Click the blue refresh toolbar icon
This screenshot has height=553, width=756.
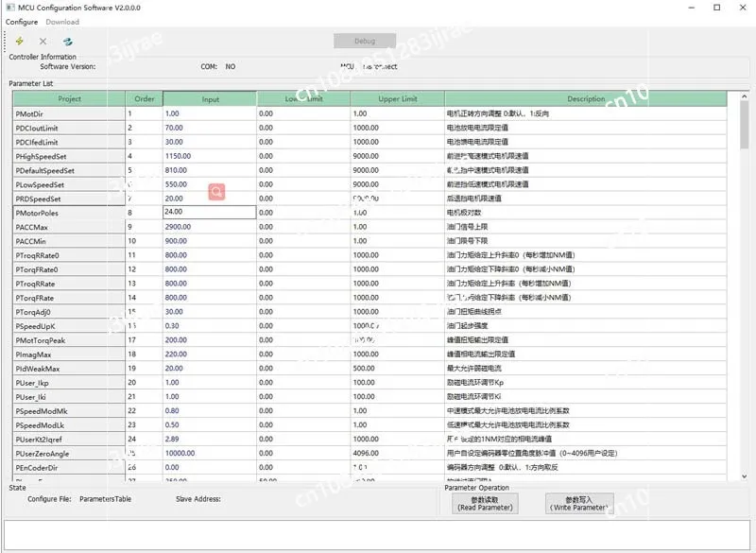[67, 41]
